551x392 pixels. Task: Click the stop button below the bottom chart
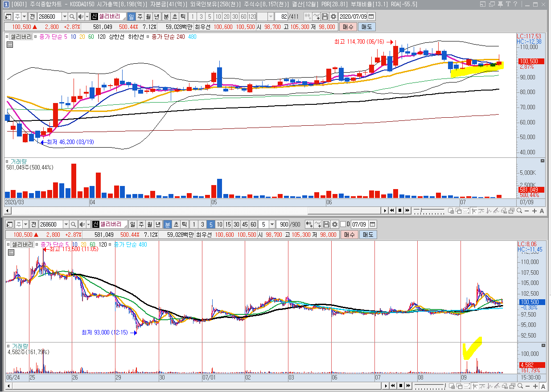coord(400,385)
